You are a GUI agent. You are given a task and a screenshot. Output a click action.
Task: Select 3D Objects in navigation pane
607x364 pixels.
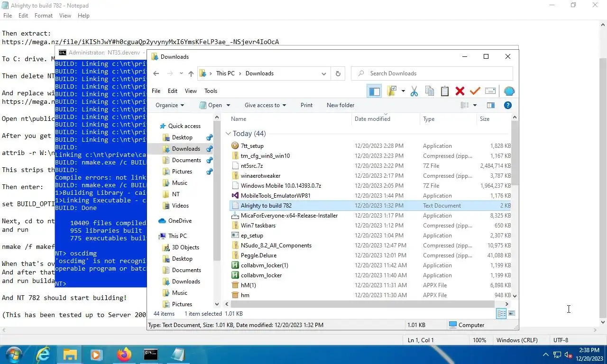185,247
